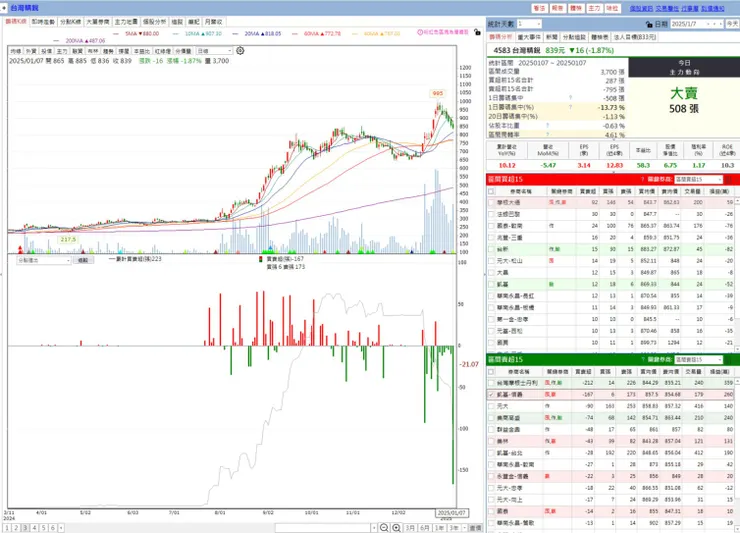
Task: Click the 均線 chart toggle button
Action: pyautogui.click(x=16, y=51)
